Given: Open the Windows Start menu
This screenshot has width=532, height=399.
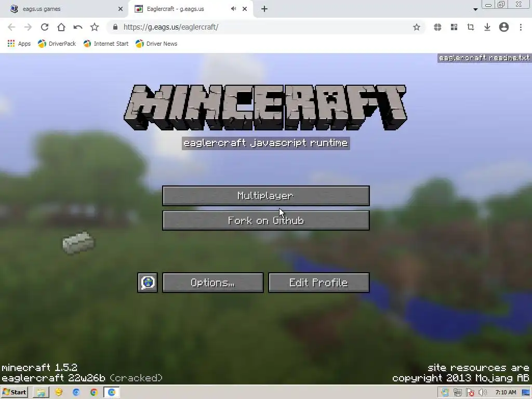Looking at the screenshot, I should click(x=14, y=392).
